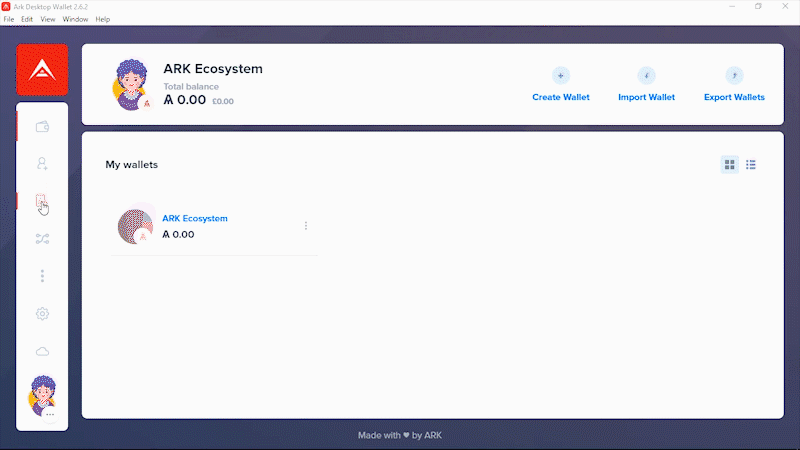Open ARK Ecosystem wallet options menu

click(306, 226)
